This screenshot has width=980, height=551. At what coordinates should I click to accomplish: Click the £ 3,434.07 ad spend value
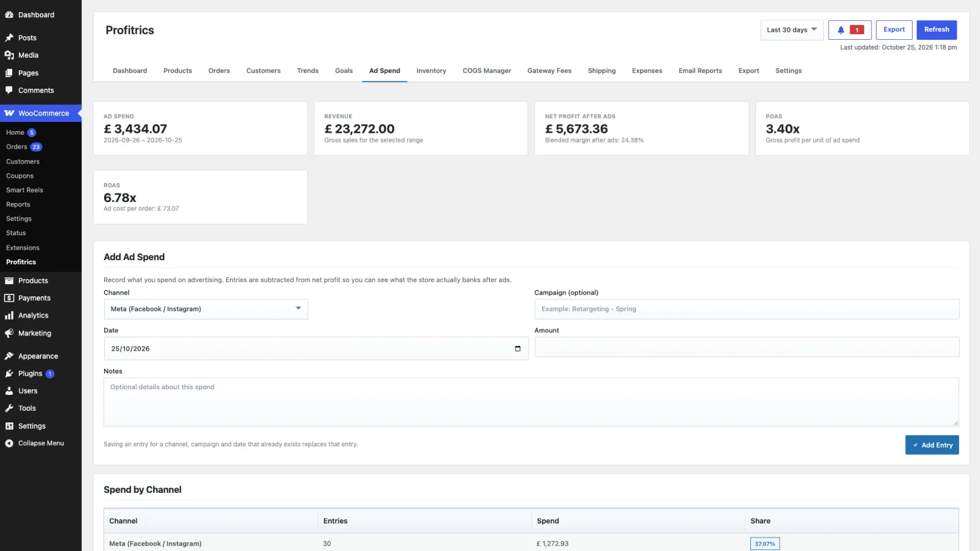(135, 129)
